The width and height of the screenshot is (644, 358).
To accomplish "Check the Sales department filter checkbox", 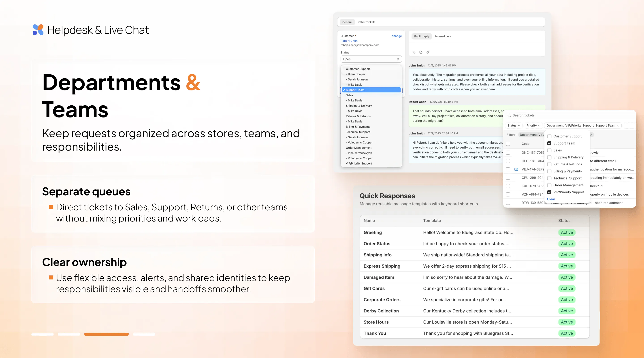I will [549, 150].
